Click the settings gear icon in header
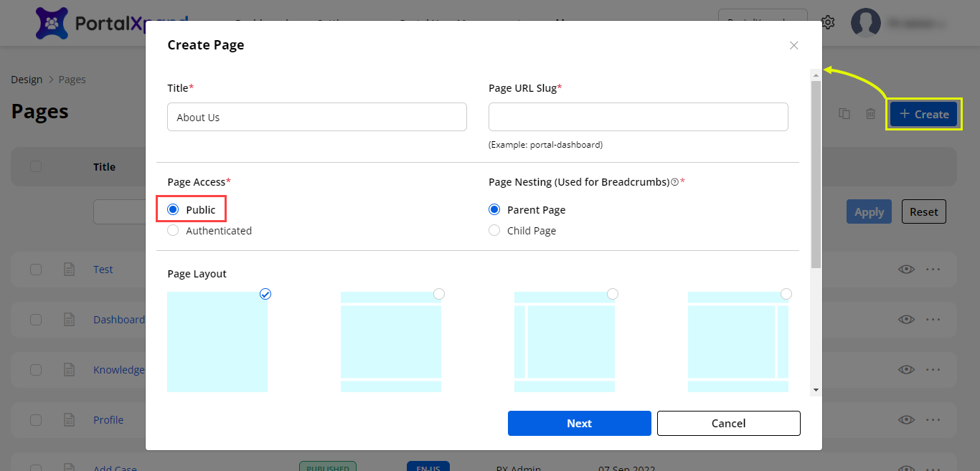 [x=828, y=22]
